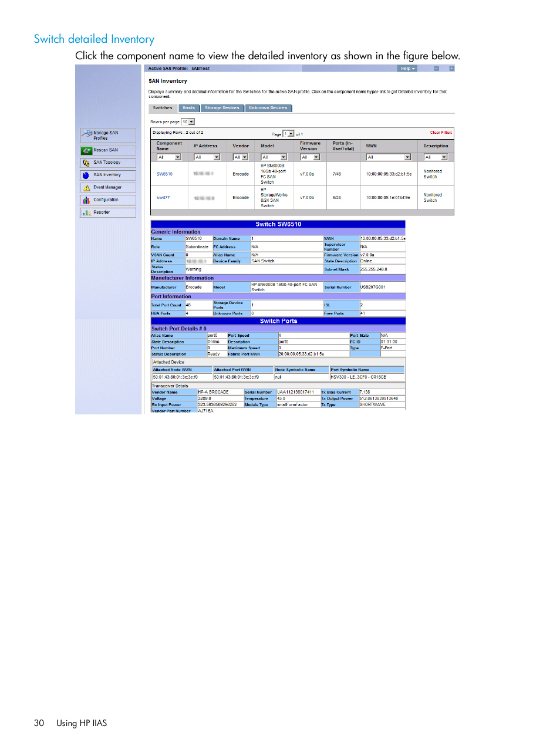Image resolution: width=560 pixels, height=746 pixels.
Task: Click the 6/24 ports cell
Action: click(x=337, y=198)
